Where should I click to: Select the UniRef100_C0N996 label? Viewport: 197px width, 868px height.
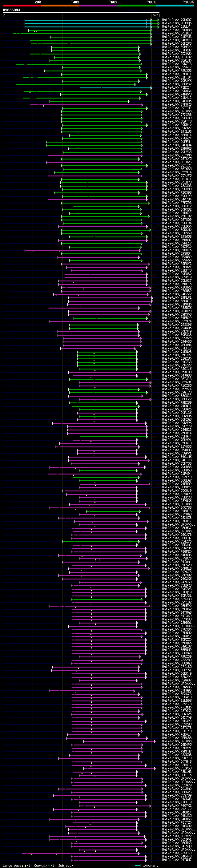pos(177,422)
